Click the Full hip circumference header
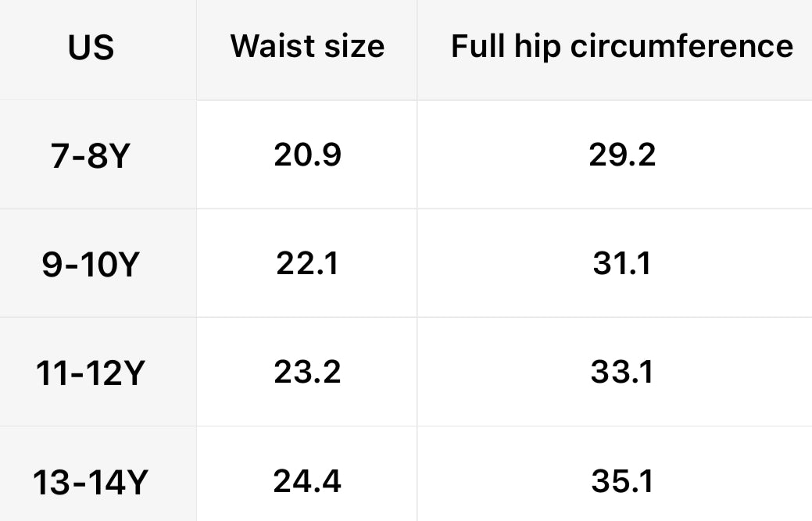 coord(622,47)
